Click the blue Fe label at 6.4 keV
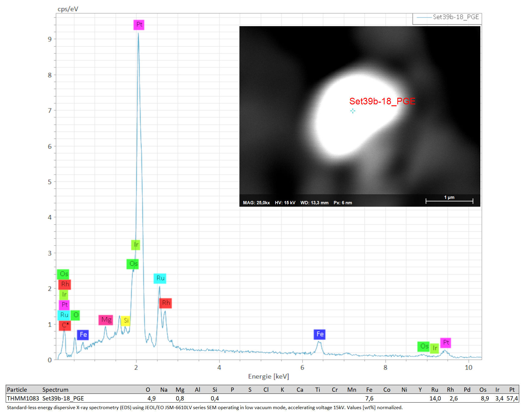524x420 pixels. pyautogui.click(x=320, y=334)
